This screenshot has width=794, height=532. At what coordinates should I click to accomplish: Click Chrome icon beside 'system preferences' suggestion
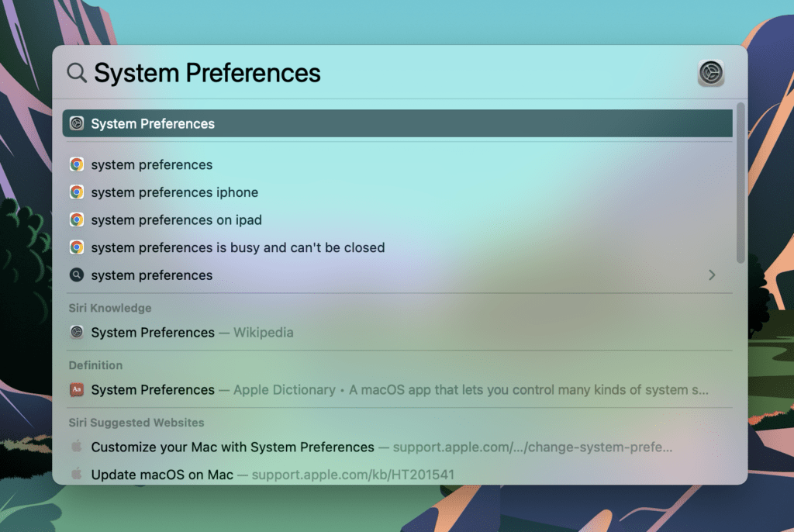point(77,164)
